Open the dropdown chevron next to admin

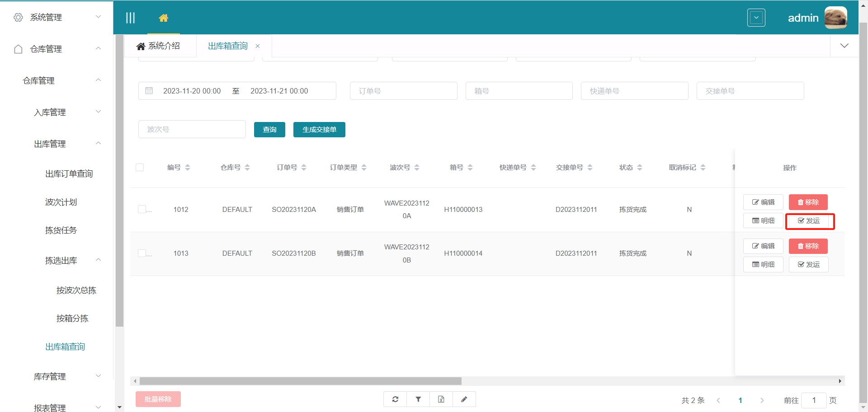click(756, 18)
